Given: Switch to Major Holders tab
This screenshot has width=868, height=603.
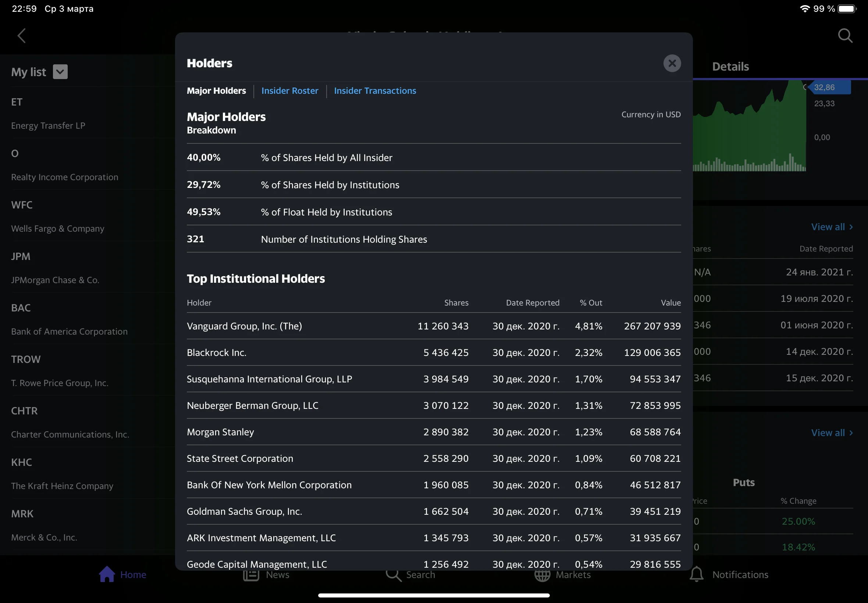Looking at the screenshot, I should 216,91.
